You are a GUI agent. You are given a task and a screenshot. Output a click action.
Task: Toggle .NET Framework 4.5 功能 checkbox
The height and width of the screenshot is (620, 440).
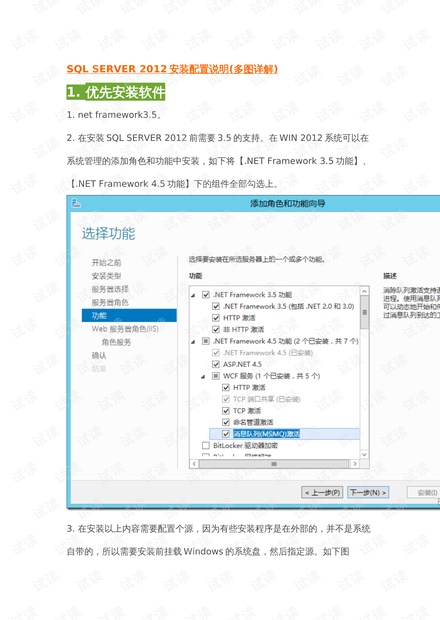(x=206, y=341)
